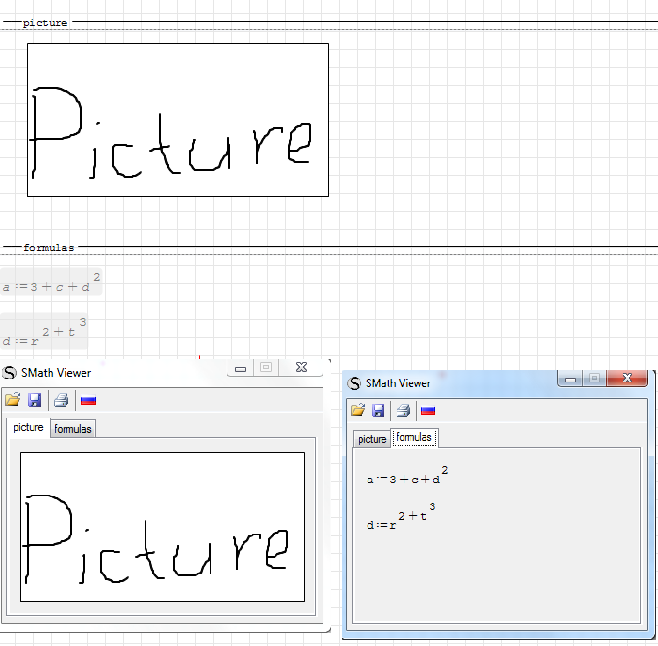The width and height of the screenshot is (658, 646).
Task: Close the right SMath Viewer window
Action: click(x=628, y=378)
